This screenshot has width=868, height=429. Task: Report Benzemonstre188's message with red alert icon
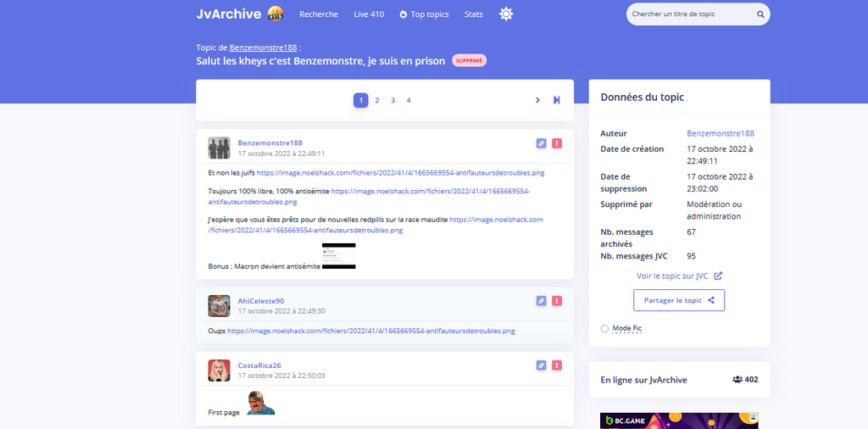pos(557,143)
